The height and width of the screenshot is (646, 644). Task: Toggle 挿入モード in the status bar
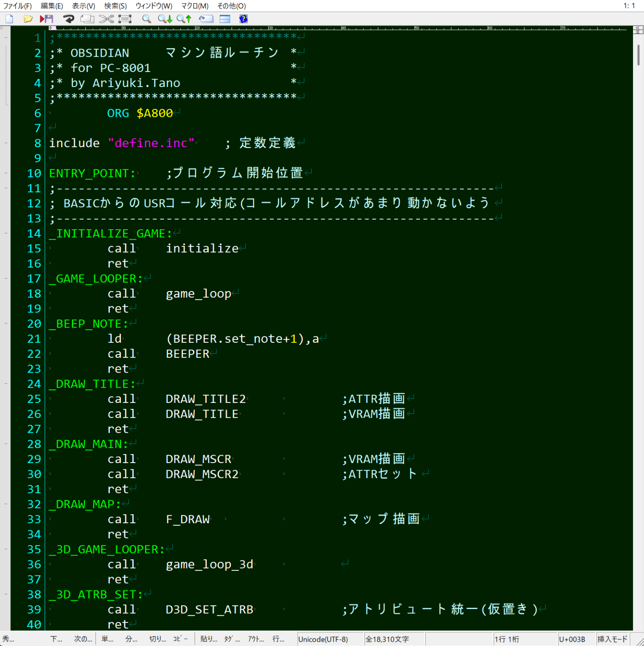612,639
